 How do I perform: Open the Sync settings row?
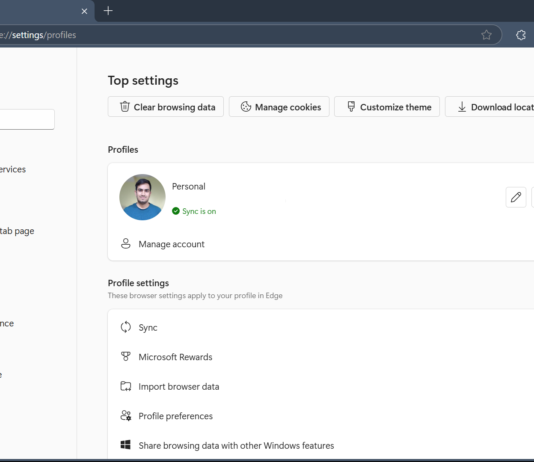[320, 327]
